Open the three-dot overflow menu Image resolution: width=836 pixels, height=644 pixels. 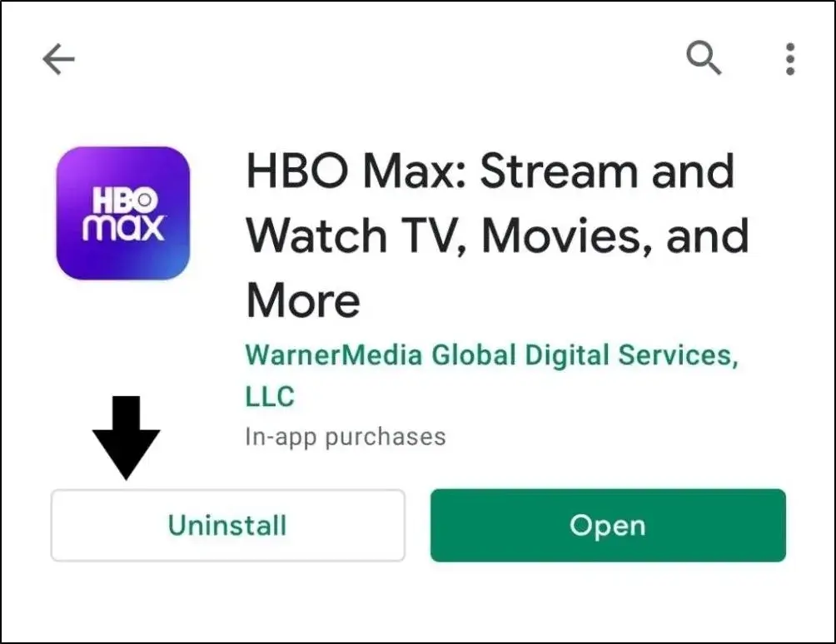[x=790, y=59]
